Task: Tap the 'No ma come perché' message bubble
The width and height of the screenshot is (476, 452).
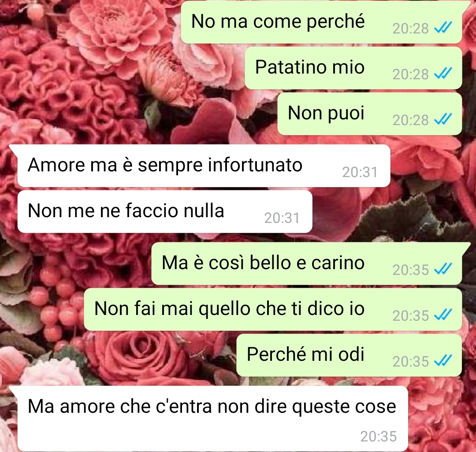Action: (x=321, y=22)
